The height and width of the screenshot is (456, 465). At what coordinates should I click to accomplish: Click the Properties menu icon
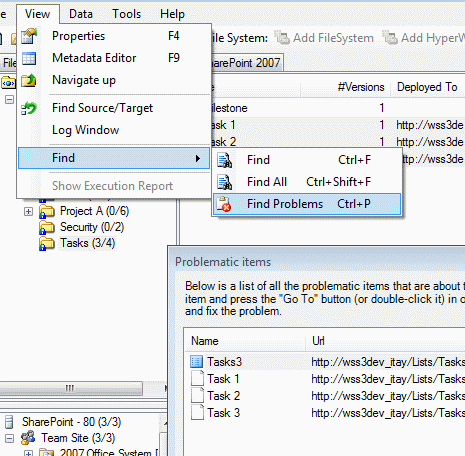click(29, 36)
